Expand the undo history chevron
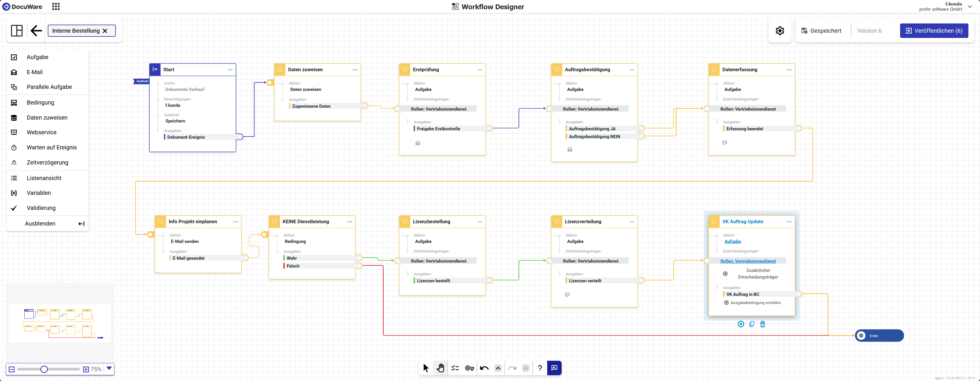This screenshot has width=980, height=381. 498,368
